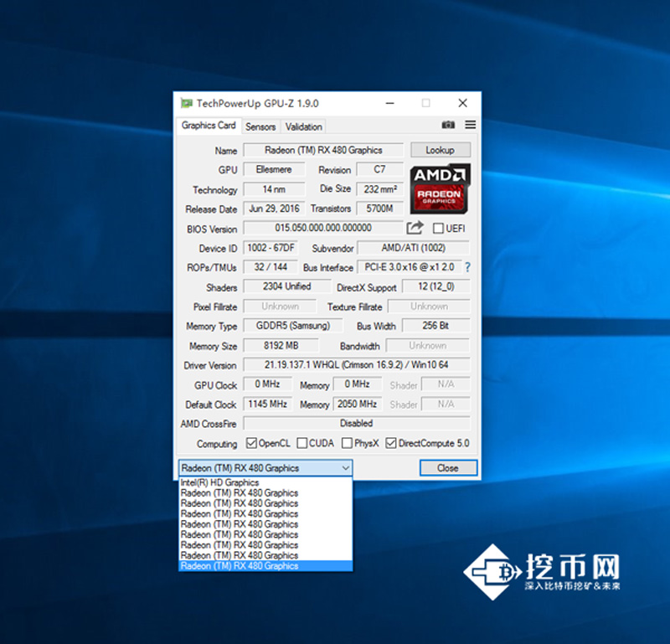The height and width of the screenshot is (644, 670).
Task: Click the Transistors value 5700M
Action: (379, 209)
